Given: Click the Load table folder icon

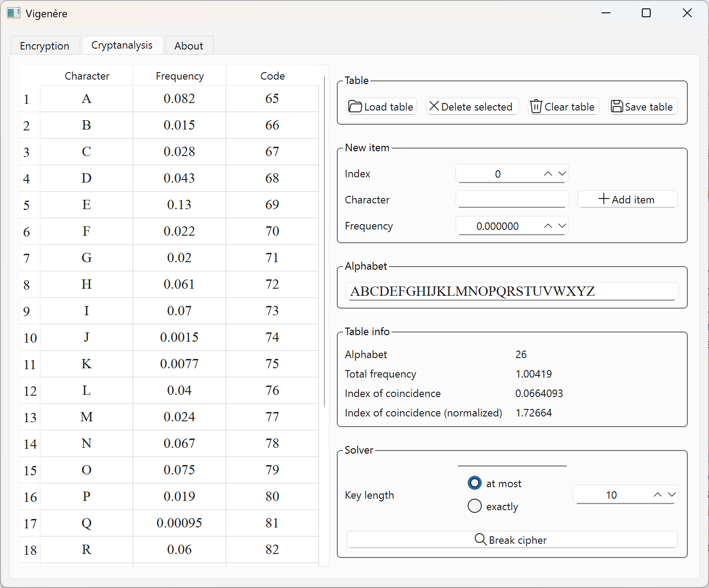Looking at the screenshot, I should tap(355, 107).
